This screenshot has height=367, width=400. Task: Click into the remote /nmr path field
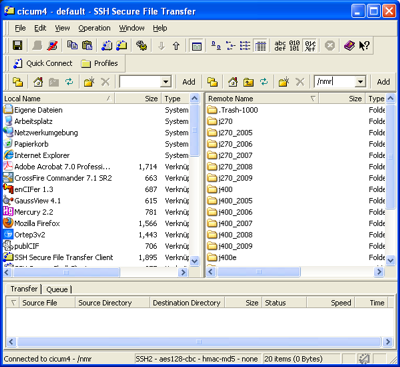(x=335, y=82)
